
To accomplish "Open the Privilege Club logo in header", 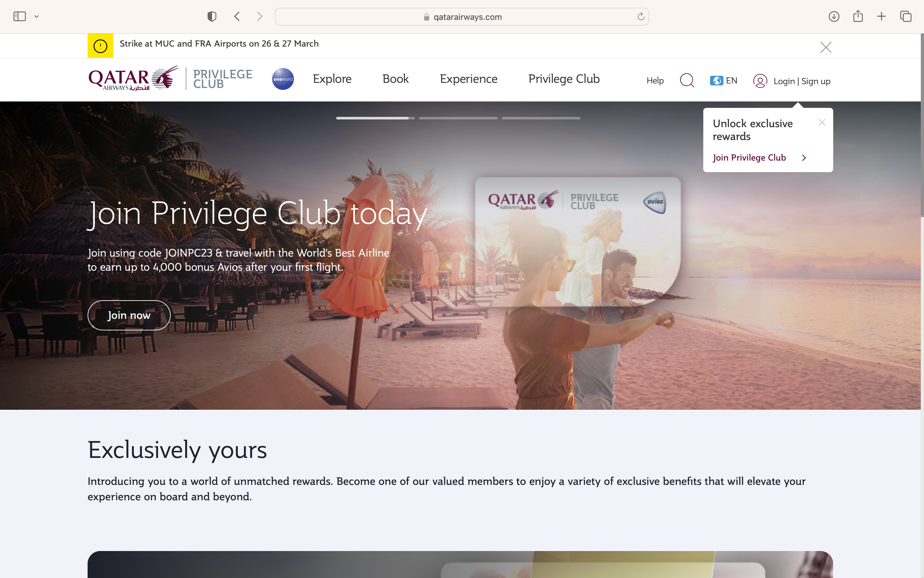I will pos(223,79).
